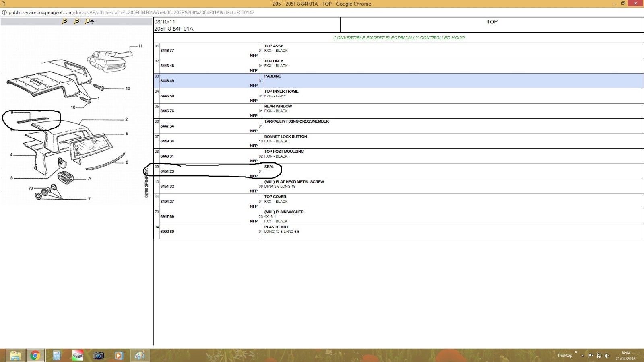Select part number 8446 48

[167, 66]
